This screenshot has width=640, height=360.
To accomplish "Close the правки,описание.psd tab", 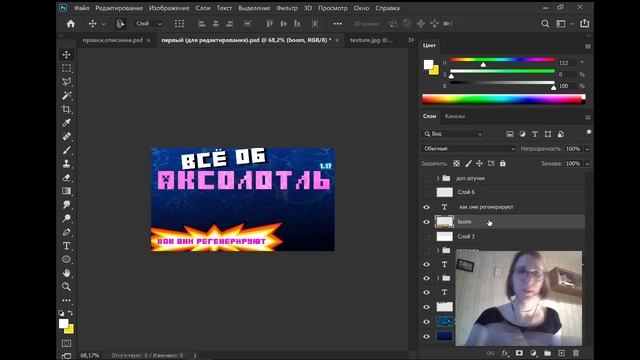I will (149, 40).
